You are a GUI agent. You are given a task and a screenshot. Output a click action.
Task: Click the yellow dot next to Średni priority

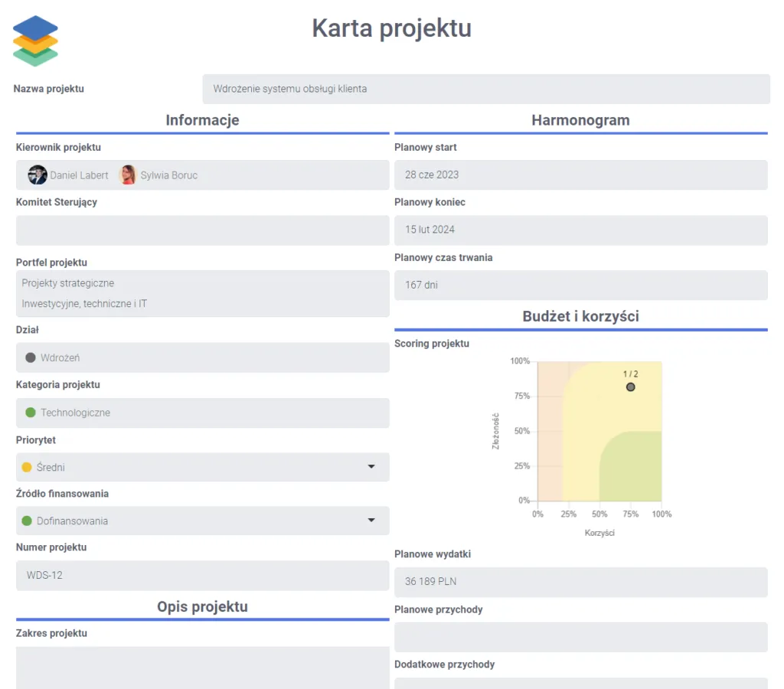(x=28, y=467)
